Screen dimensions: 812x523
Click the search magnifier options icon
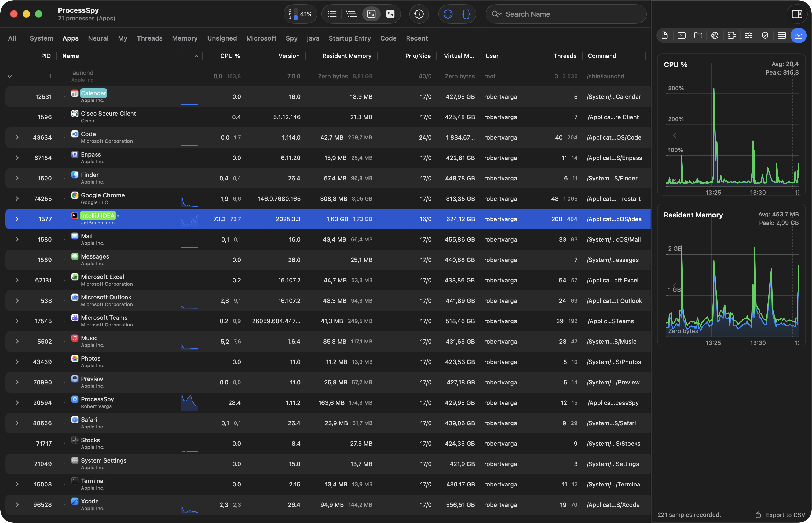coord(496,14)
